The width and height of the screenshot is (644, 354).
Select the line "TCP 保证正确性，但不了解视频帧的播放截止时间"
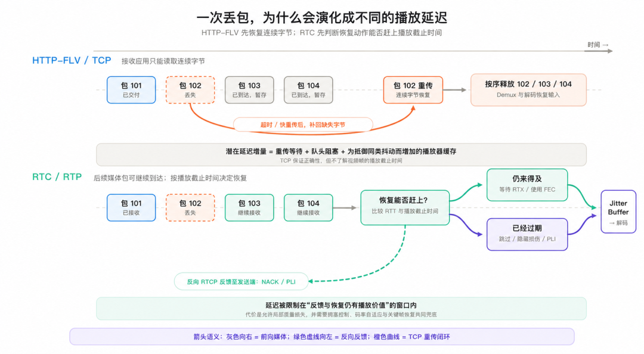click(x=341, y=160)
